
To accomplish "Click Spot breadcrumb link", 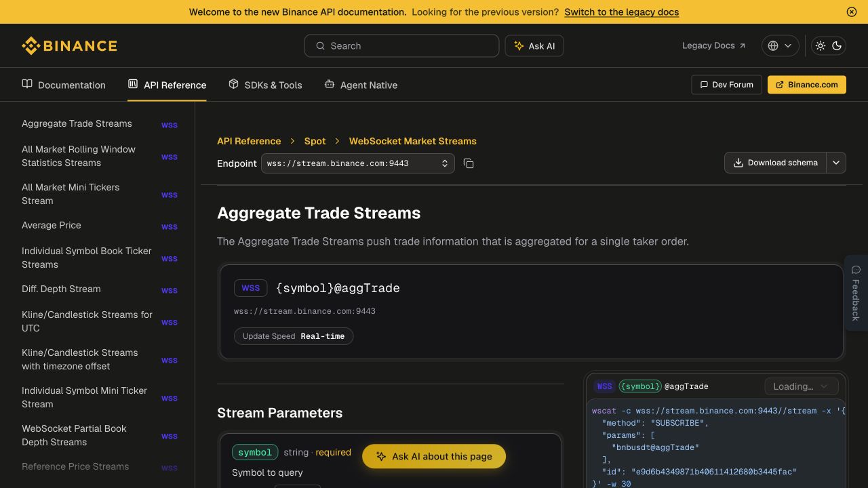I will tap(315, 141).
